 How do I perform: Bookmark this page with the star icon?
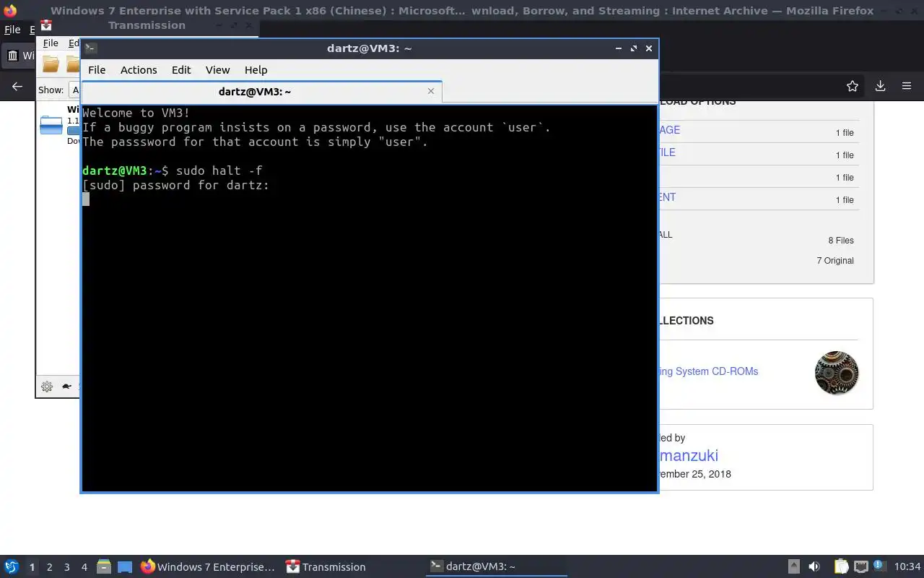(x=853, y=86)
